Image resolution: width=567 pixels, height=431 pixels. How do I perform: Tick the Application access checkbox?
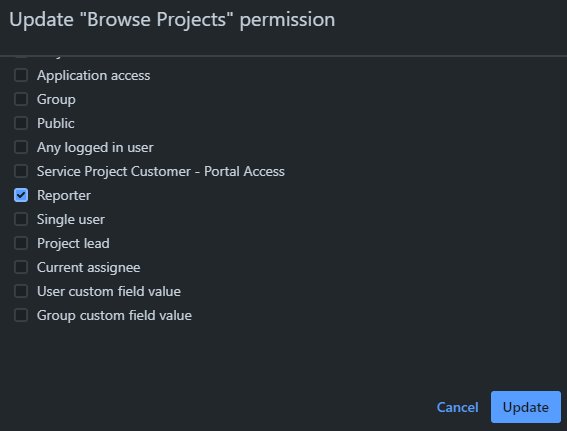21,75
